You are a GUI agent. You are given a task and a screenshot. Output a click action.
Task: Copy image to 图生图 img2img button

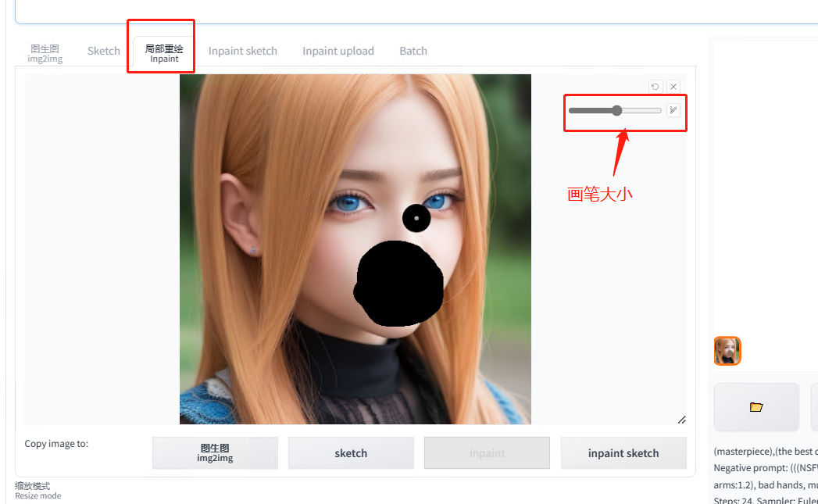click(215, 453)
